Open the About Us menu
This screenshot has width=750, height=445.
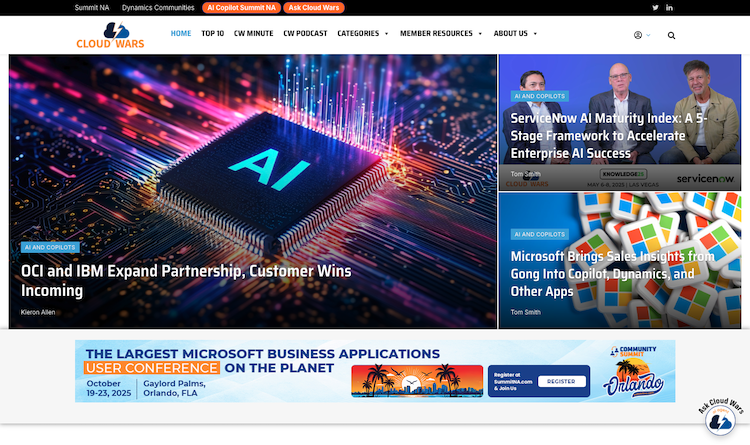tap(511, 33)
